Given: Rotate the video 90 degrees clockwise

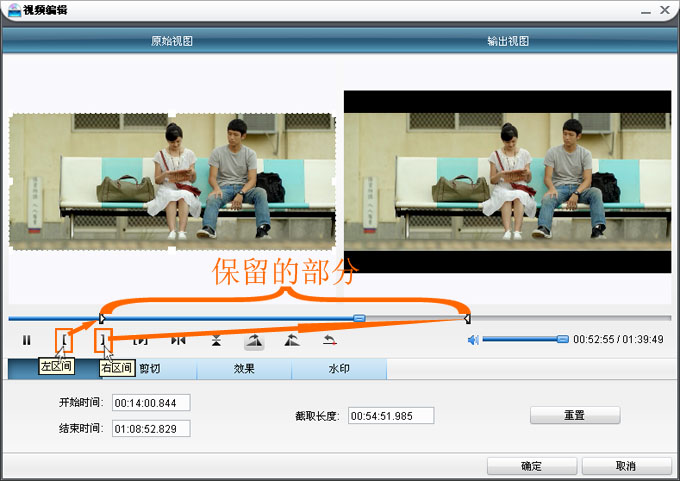Looking at the screenshot, I should 255,341.
